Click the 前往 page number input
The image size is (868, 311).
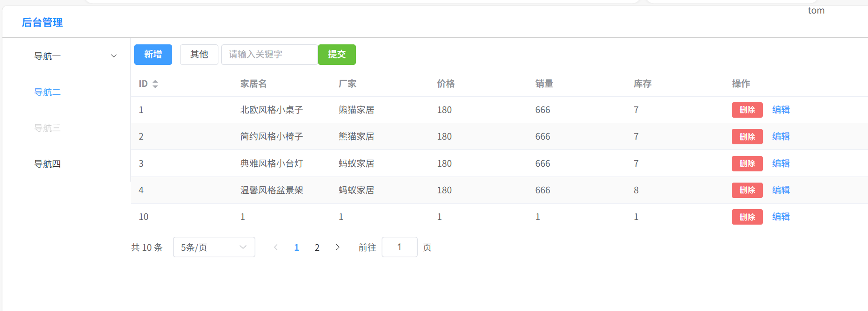(399, 247)
